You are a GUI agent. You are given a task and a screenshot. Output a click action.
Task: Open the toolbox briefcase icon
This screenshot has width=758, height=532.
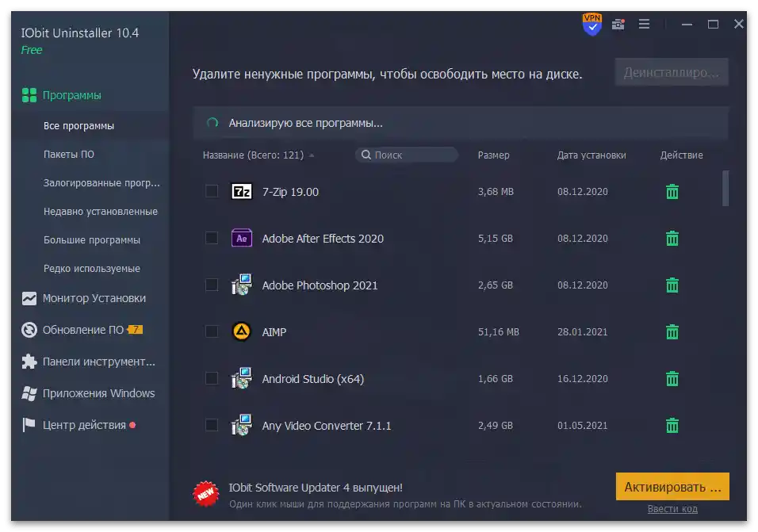click(618, 24)
